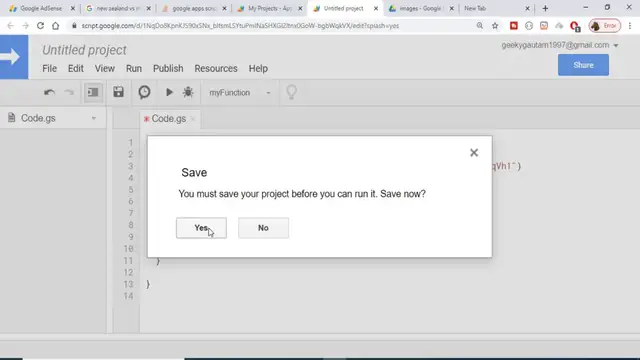Click the red extension icon in Chrome toolbar
Image resolution: width=640 pixels, height=360 pixels.
pos(514,26)
